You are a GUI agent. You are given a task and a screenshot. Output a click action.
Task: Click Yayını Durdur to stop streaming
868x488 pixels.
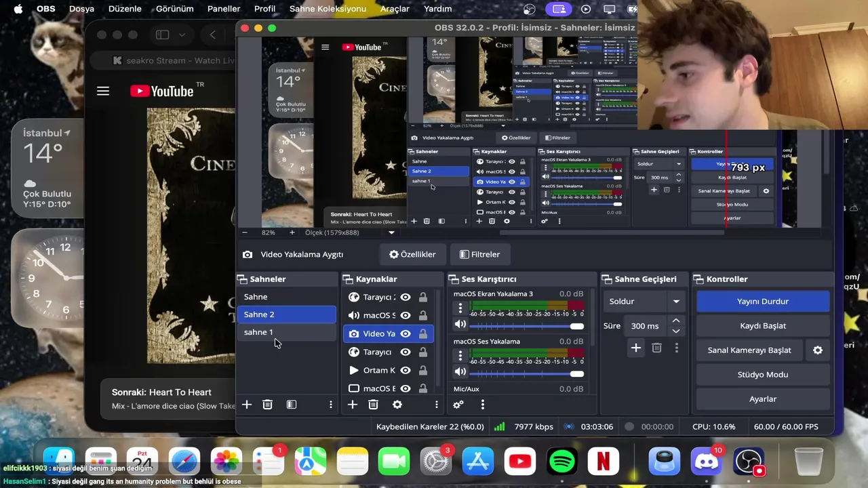coord(763,301)
